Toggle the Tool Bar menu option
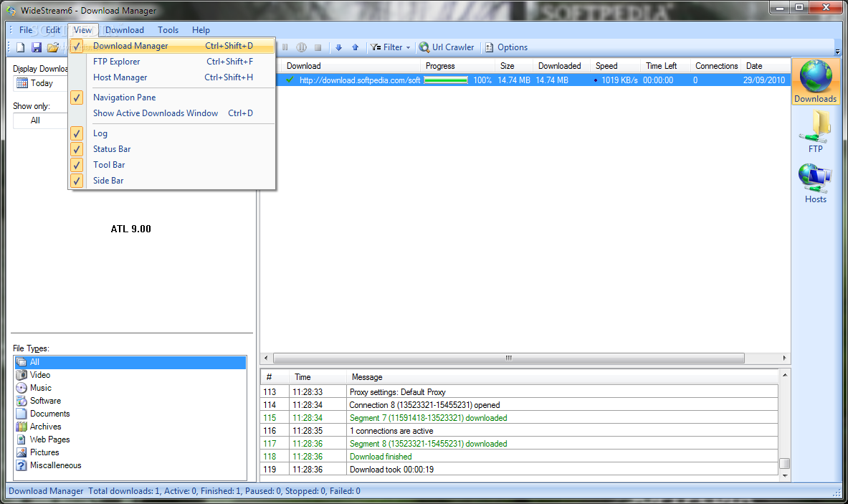Viewport: 848px width, 504px height. tap(172, 165)
